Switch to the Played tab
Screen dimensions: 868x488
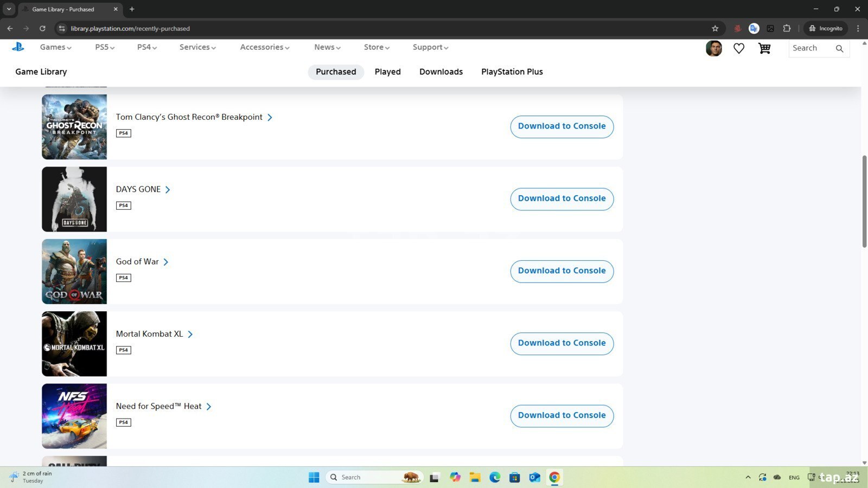pos(387,72)
